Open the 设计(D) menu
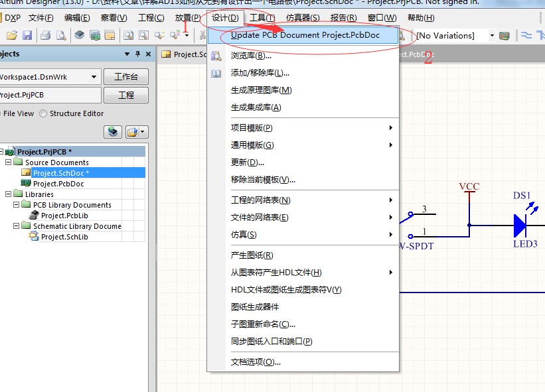 [x=222, y=18]
